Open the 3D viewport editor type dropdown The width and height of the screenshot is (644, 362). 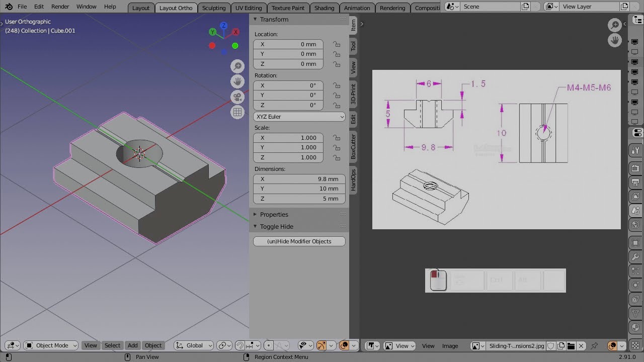(13, 345)
